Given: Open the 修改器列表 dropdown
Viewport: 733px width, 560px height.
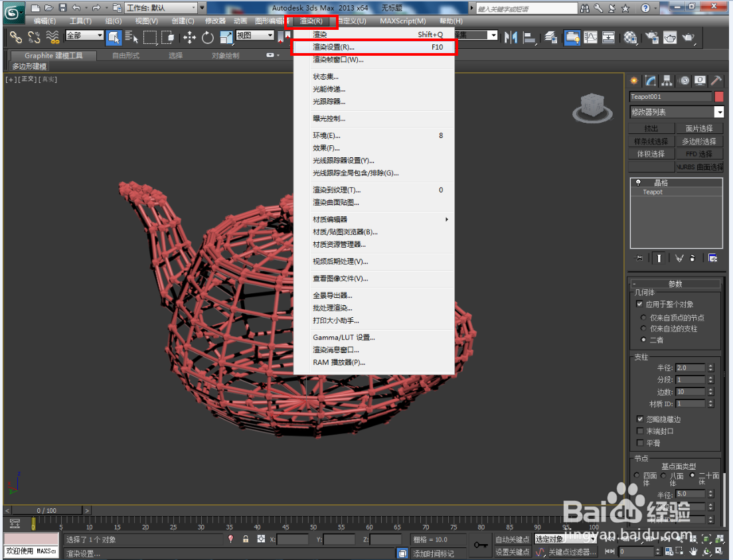Looking at the screenshot, I should (677, 112).
